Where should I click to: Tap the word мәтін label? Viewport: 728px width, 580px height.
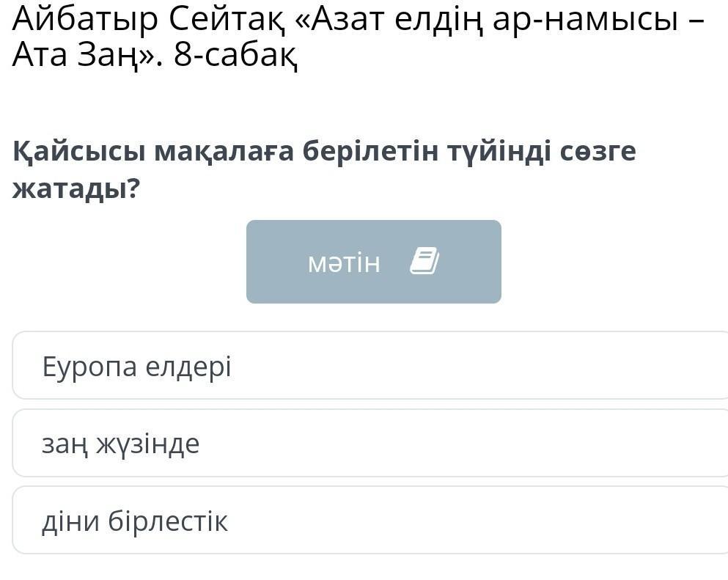344,263
